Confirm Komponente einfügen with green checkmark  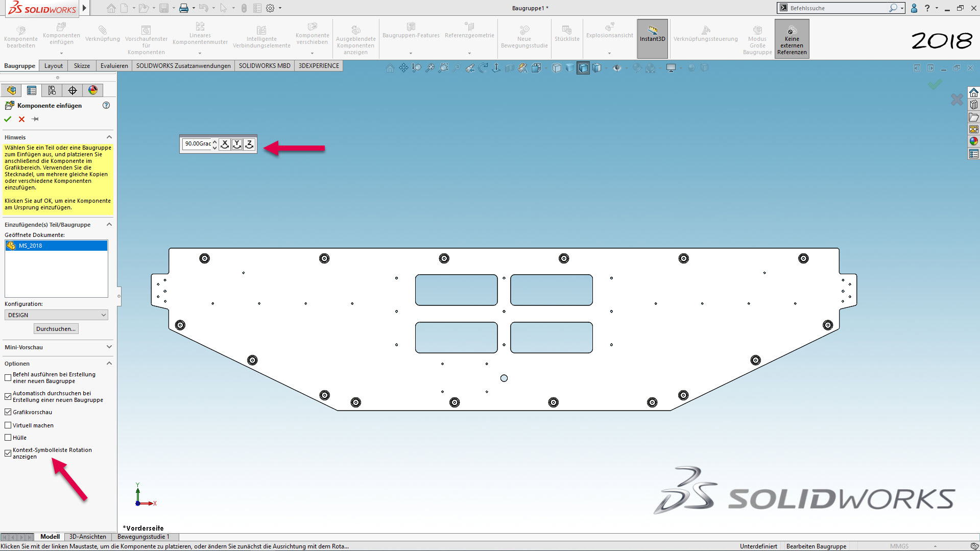pyautogui.click(x=8, y=119)
